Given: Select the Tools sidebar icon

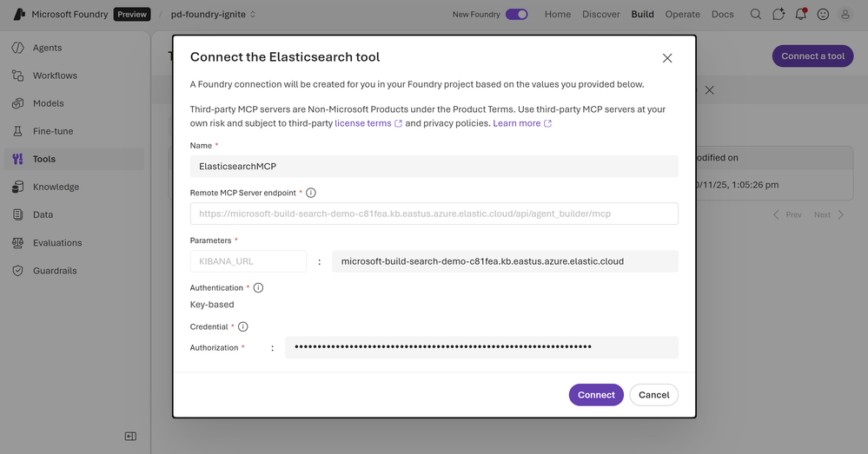Looking at the screenshot, I should pyautogui.click(x=17, y=159).
